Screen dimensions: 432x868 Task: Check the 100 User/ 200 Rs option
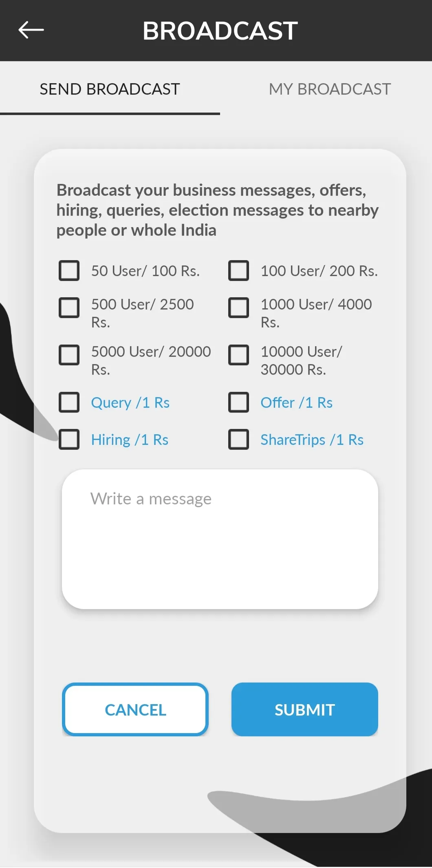pos(239,270)
